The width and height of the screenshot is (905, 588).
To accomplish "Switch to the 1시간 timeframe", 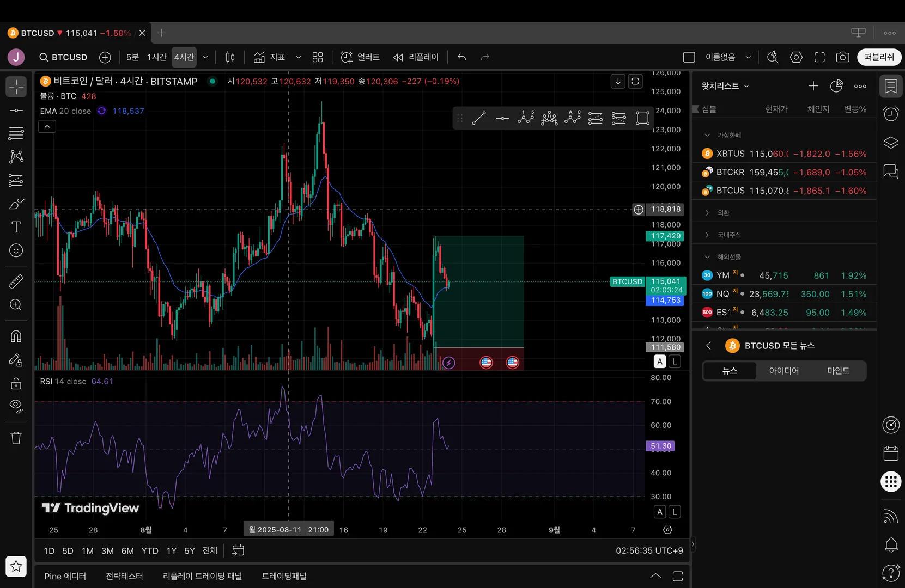I will pyautogui.click(x=157, y=57).
